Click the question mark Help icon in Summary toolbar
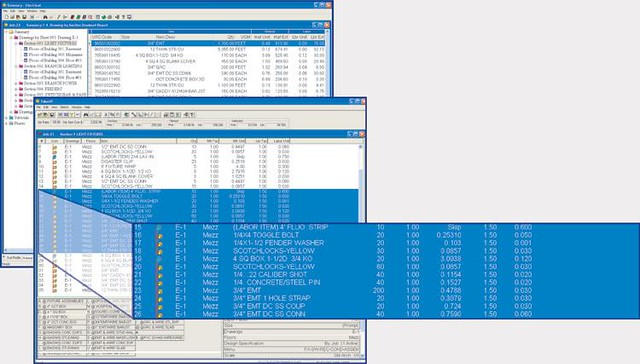Image resolution: width=640 pixels, height=364 pixels. pyautogui.click(x=123, y=17)
